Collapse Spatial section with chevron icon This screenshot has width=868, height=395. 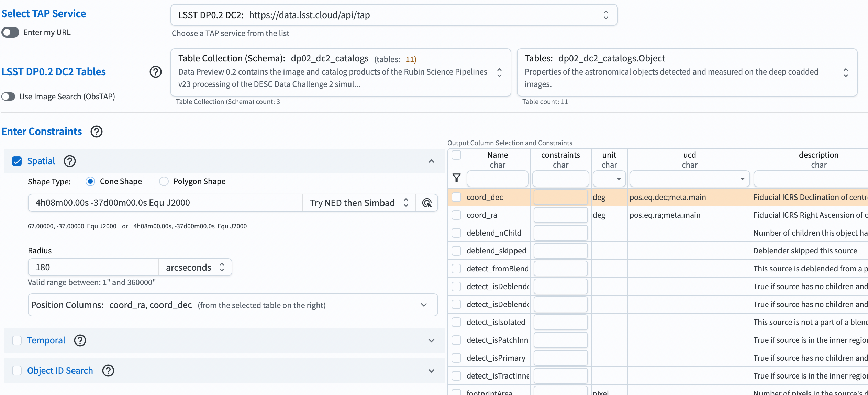[x=431, y=161]
